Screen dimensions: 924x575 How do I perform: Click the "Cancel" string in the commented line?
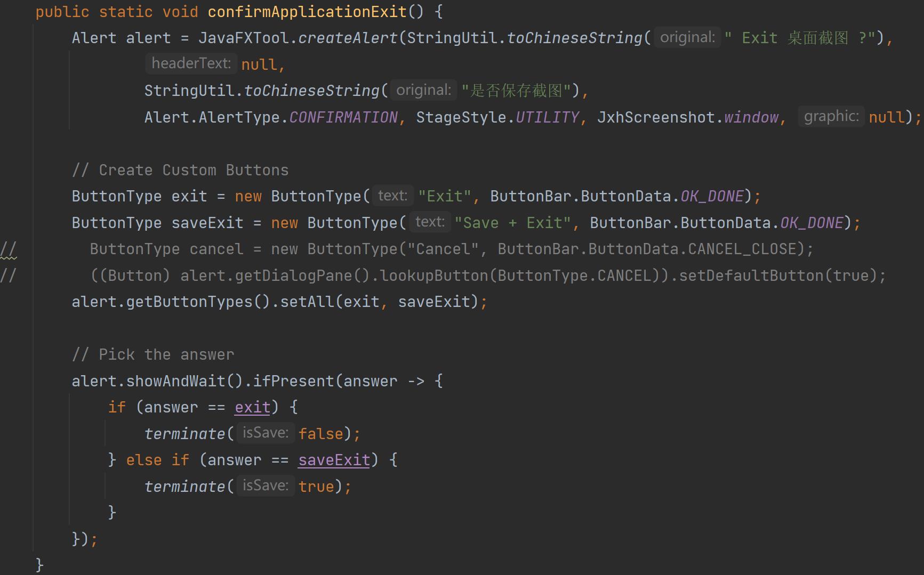[443, 249]
